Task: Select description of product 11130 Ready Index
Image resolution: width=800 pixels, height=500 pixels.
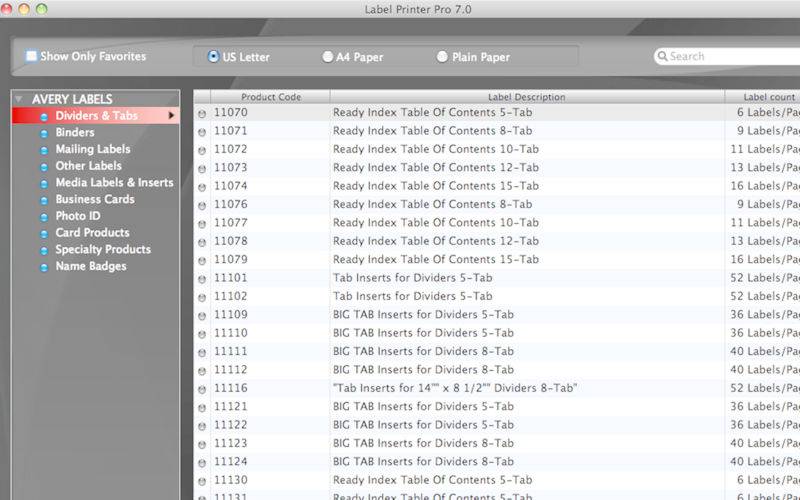Action: [432, 480]
